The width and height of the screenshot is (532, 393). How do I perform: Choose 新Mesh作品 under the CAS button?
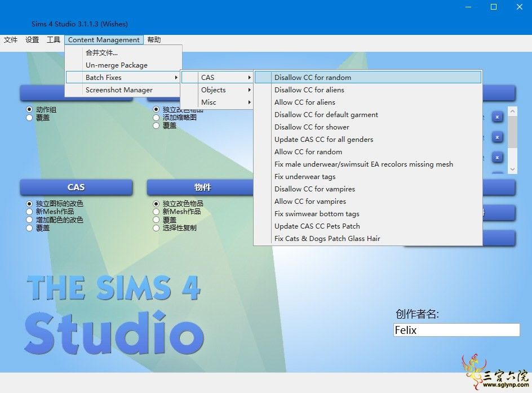point(29,212)
